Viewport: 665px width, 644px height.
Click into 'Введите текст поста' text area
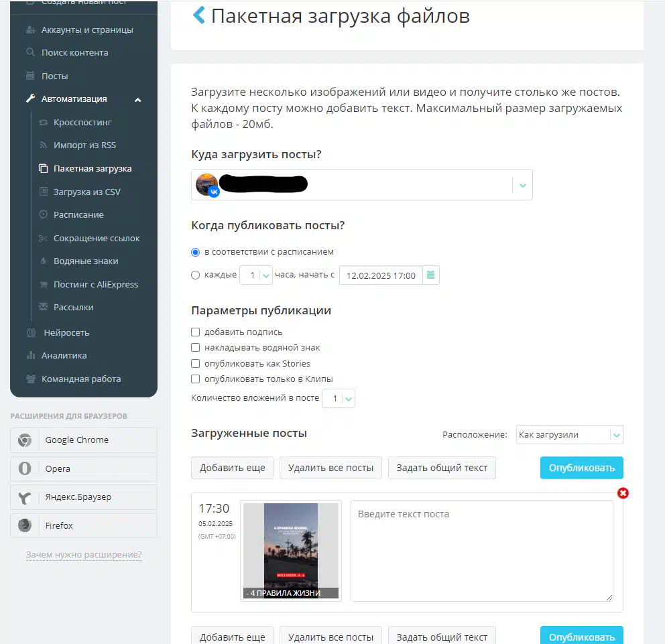[x=481, y=551]
